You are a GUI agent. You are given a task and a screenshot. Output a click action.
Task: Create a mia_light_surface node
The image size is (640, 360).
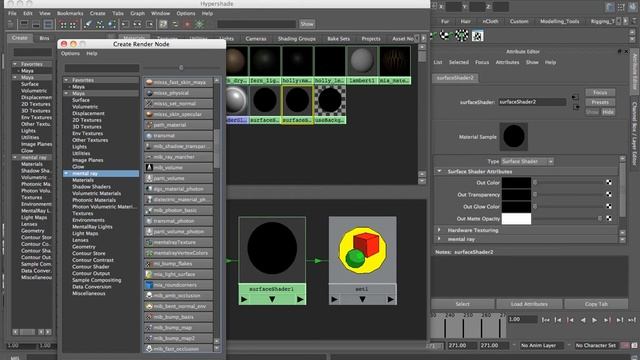[178, 274]
